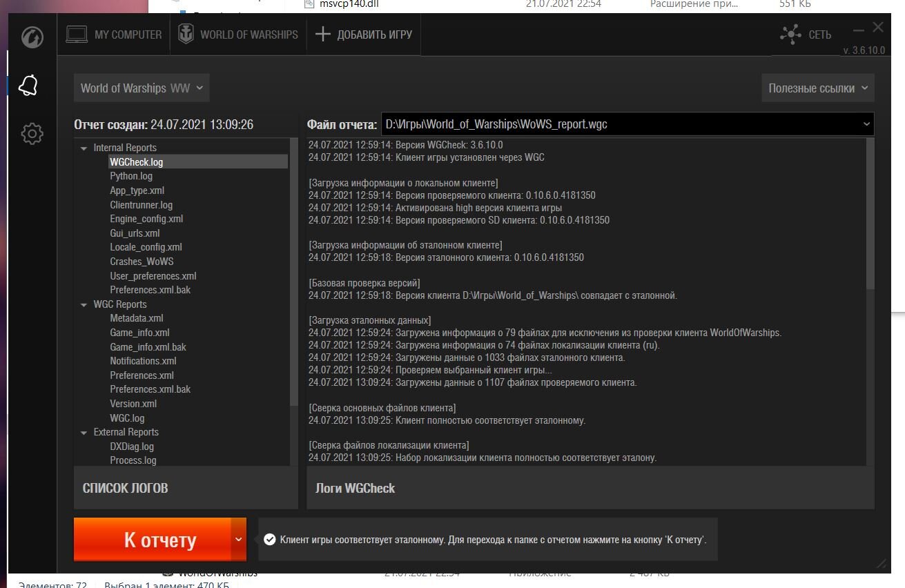Click the My Computer monitor icon
This screenshot has width=905, height=588.
77,35
